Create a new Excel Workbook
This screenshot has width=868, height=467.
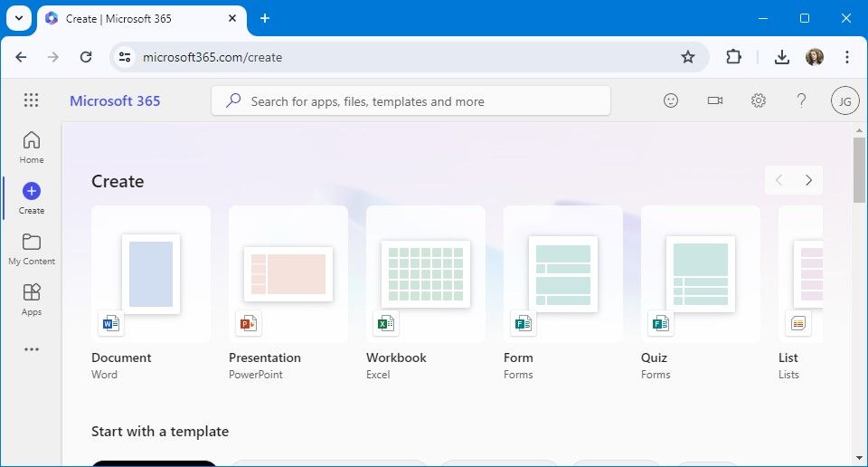(x=425, y=293)
